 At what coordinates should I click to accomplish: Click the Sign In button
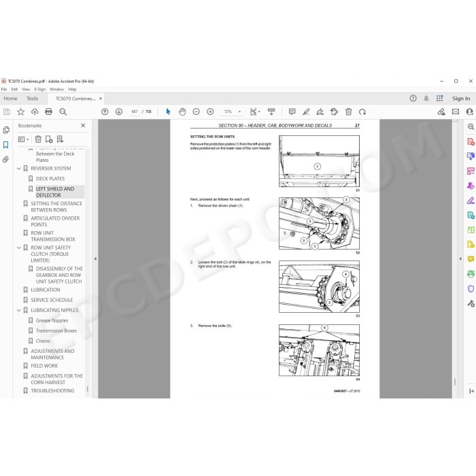[x=461, y=99]
